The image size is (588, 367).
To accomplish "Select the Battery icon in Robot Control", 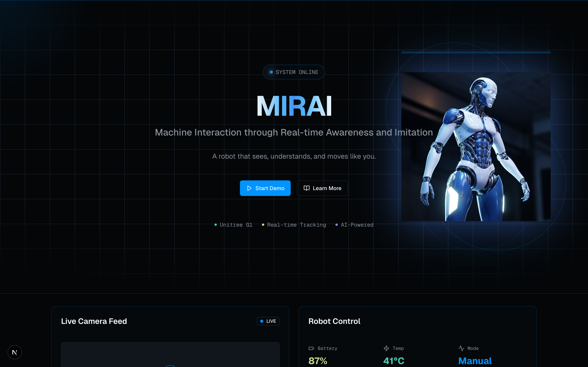I will (x=311, y=348).
